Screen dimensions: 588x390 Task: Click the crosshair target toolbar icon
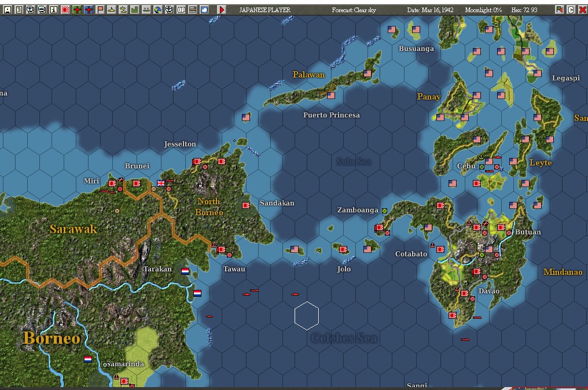click(170, 10)
